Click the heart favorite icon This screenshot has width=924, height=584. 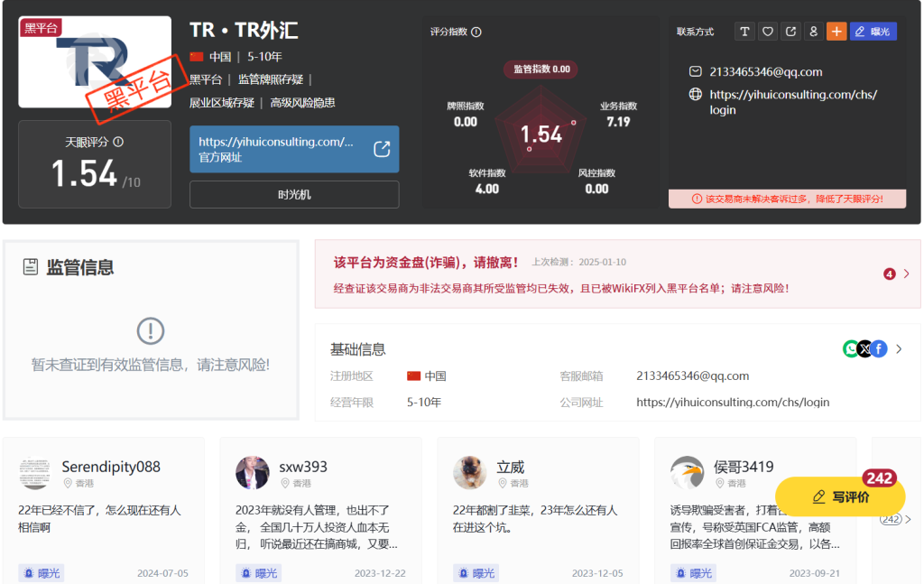pyautogui.click(x=768, y=32)
